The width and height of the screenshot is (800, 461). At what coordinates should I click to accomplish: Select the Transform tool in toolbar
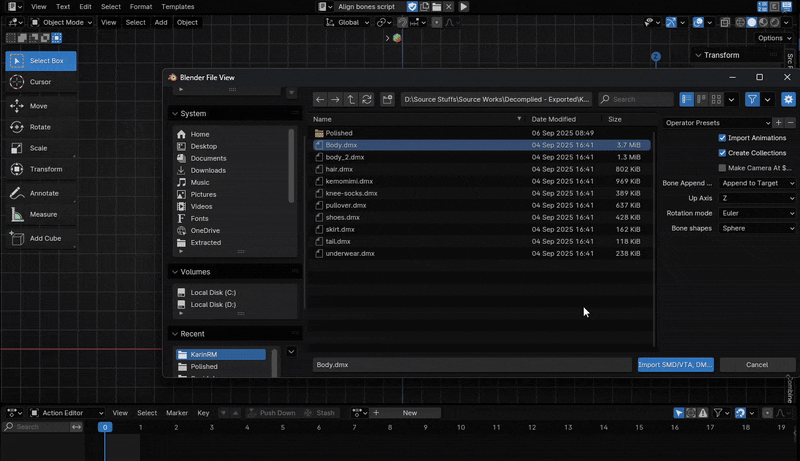[x=41, y=169]
